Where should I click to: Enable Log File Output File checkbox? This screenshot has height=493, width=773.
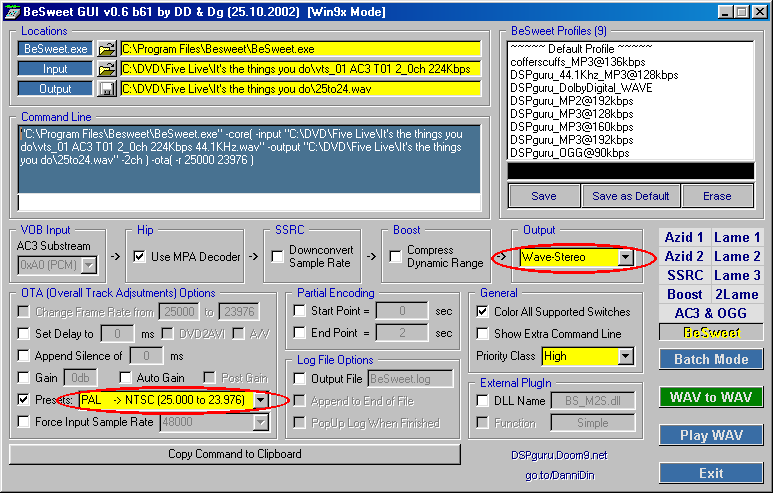[x=299, y=379]
